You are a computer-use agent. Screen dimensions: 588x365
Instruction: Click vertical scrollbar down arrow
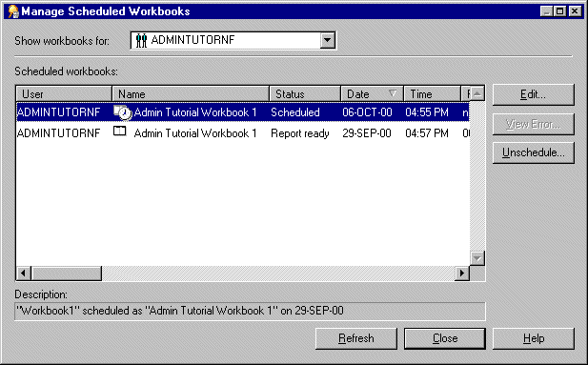click(477, 258)
